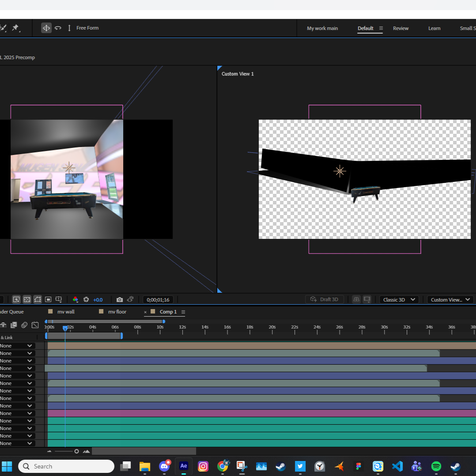Screen dimensions: 476x476
Task: Take a Snapshot with the camera icon
Action: [x=120, y=299]
